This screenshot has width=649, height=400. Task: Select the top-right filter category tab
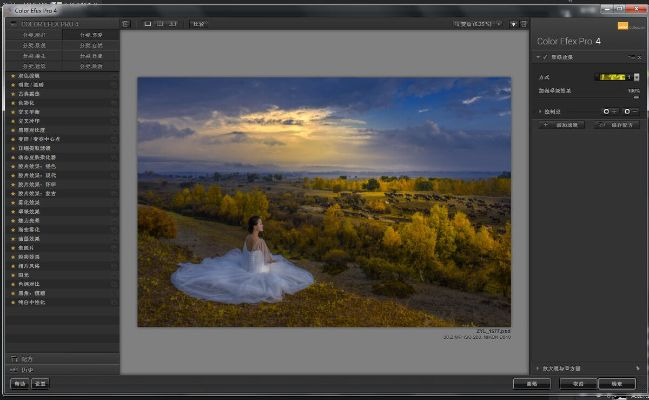pyautogui.click(x=90, y=34)
